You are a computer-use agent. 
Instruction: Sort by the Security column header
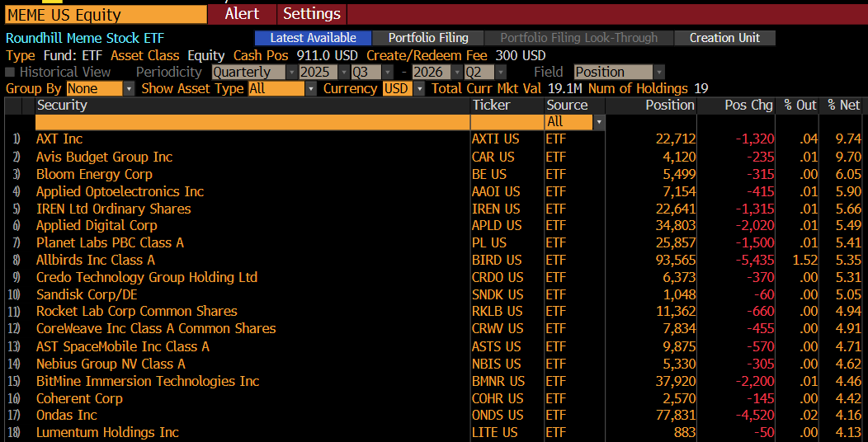[x=252, y=105]
